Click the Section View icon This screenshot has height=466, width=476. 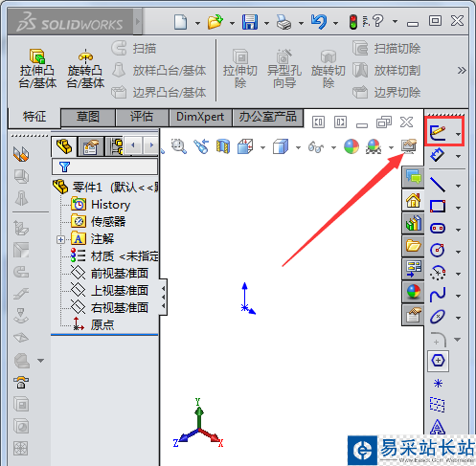click(x=223, y=146)
